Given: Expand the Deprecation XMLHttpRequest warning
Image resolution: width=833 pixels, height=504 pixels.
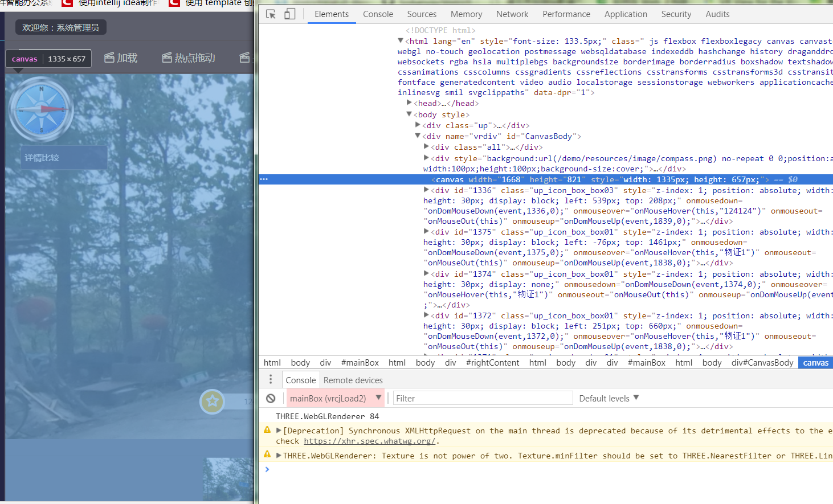Looking at the screenshot, I should 279,431.
